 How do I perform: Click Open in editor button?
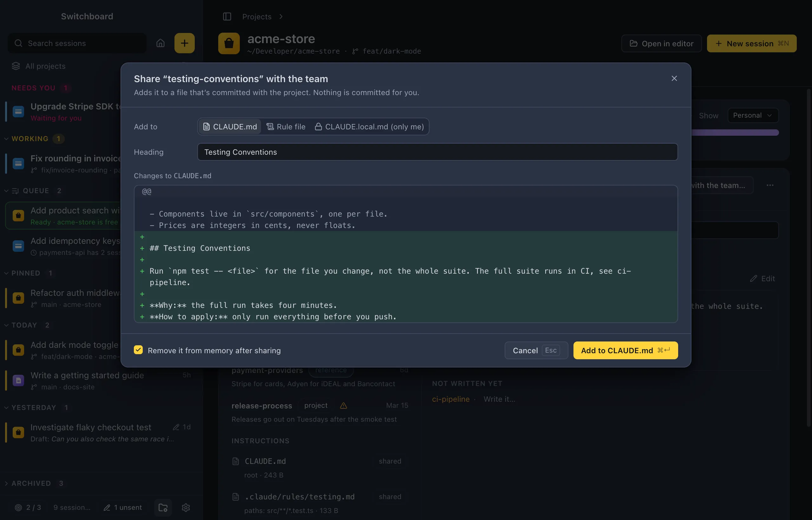(x=661, y=43)
